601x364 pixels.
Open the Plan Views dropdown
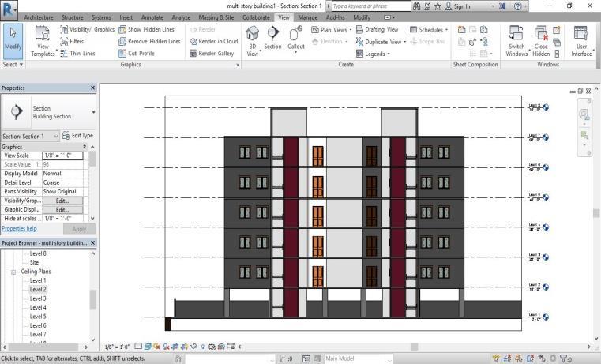point(331,29)
